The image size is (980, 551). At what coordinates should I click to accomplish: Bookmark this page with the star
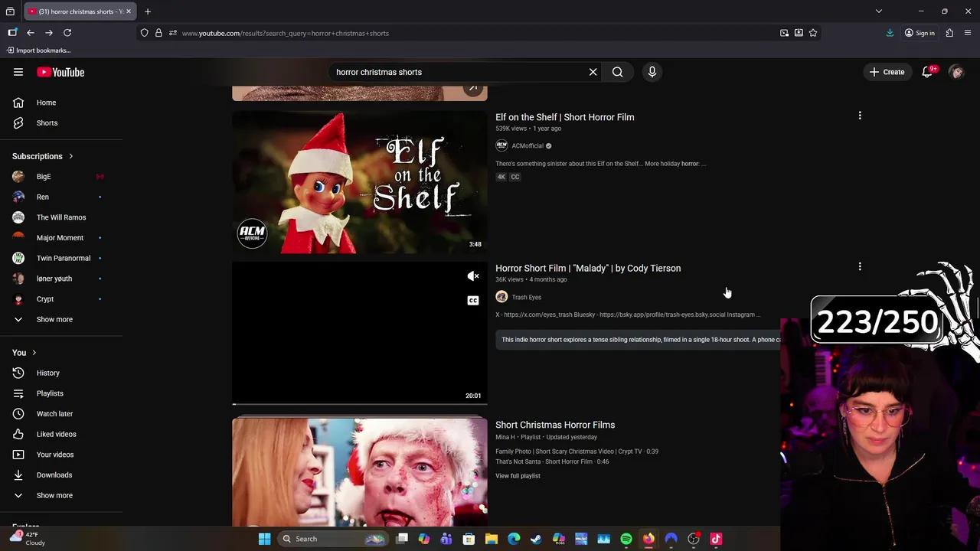[813, 33]
